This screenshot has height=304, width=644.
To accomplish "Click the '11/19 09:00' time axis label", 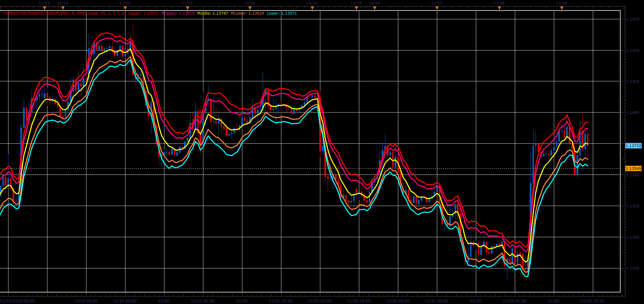I will [86, 301].
